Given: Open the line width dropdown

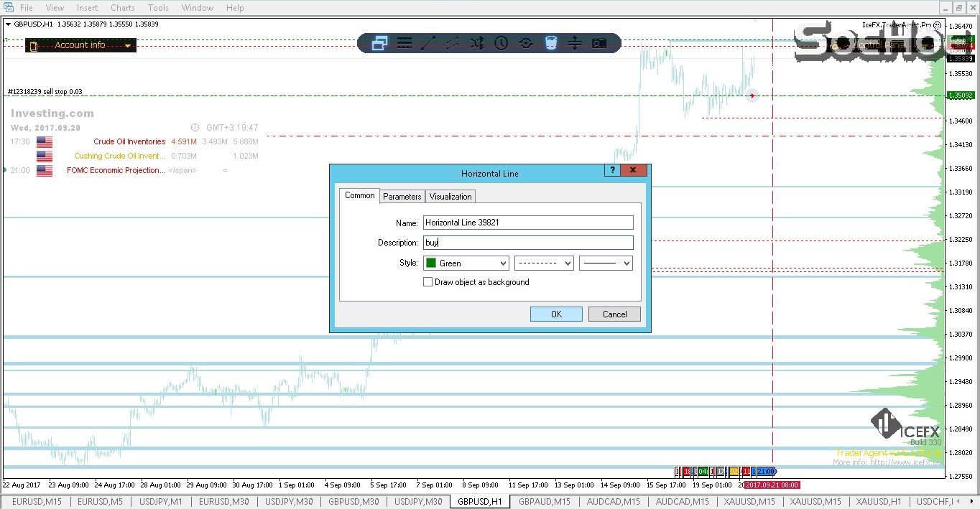Looking at the screenshot, I should pyautogui.click(x=606, y=263).
